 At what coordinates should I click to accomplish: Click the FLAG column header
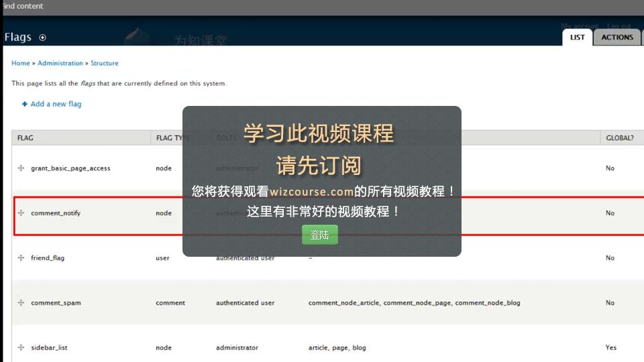[x=25, y=138]
